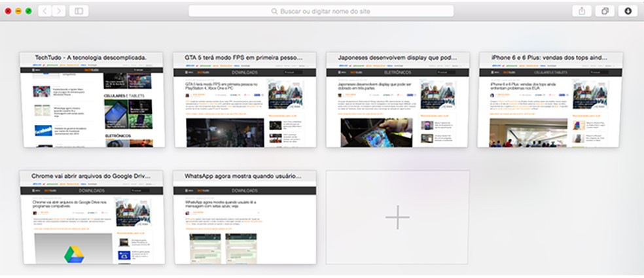Select title 'GTA 5 terá modo FPS em primeira pesso...'
Image resolution: width=644 pixels, height=278 pixels.
243,58
